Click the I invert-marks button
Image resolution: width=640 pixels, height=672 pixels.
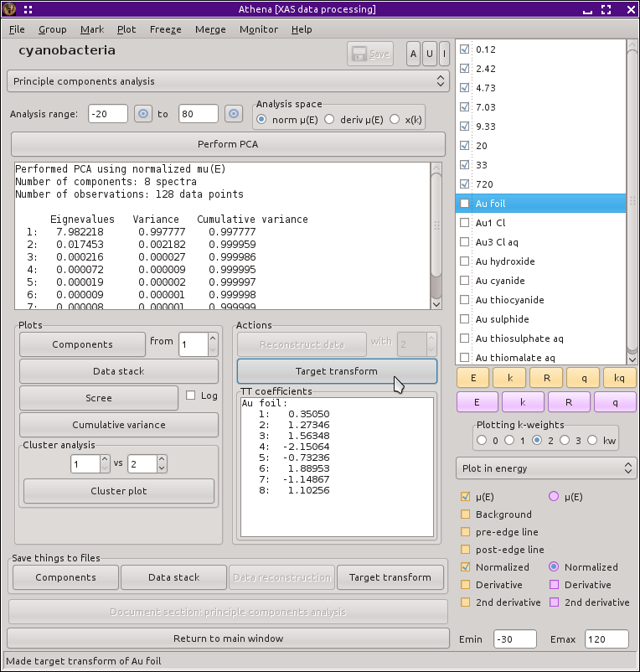pyautogui.click(x=444, y=54)
